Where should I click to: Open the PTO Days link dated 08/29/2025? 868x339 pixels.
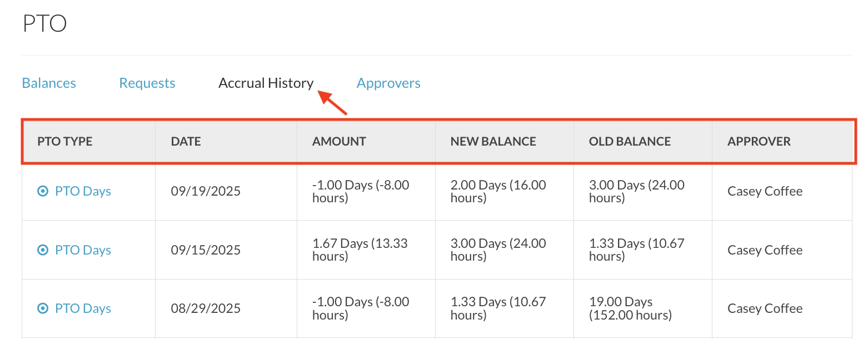83,308
